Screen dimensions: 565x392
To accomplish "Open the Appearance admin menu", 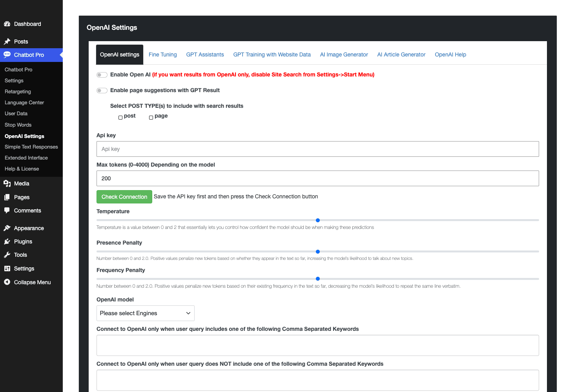I will click(x=29, y=228).
